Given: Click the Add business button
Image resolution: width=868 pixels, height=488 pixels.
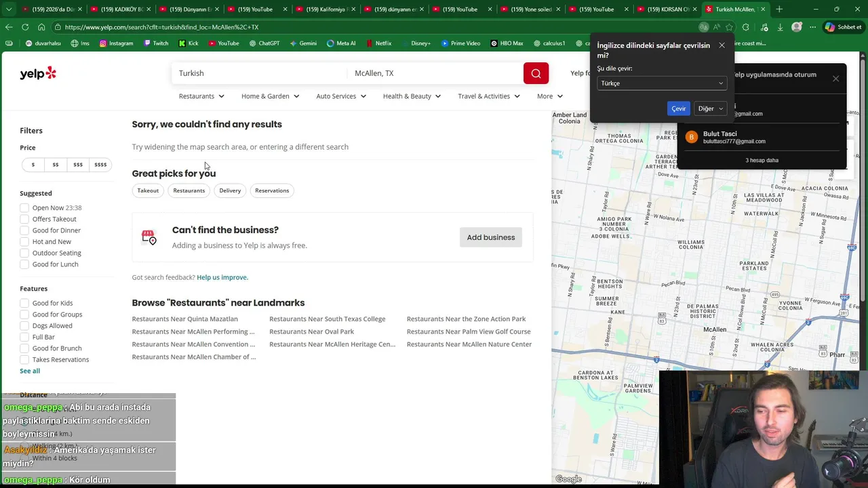Looking at the screenshot, I should tap(490, 237).
